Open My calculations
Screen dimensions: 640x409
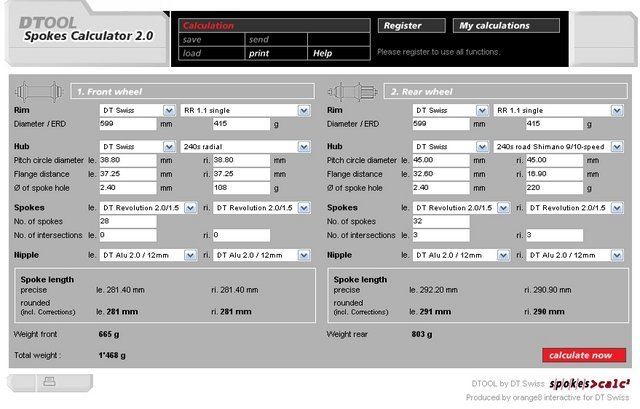click(x=506, y=25)
